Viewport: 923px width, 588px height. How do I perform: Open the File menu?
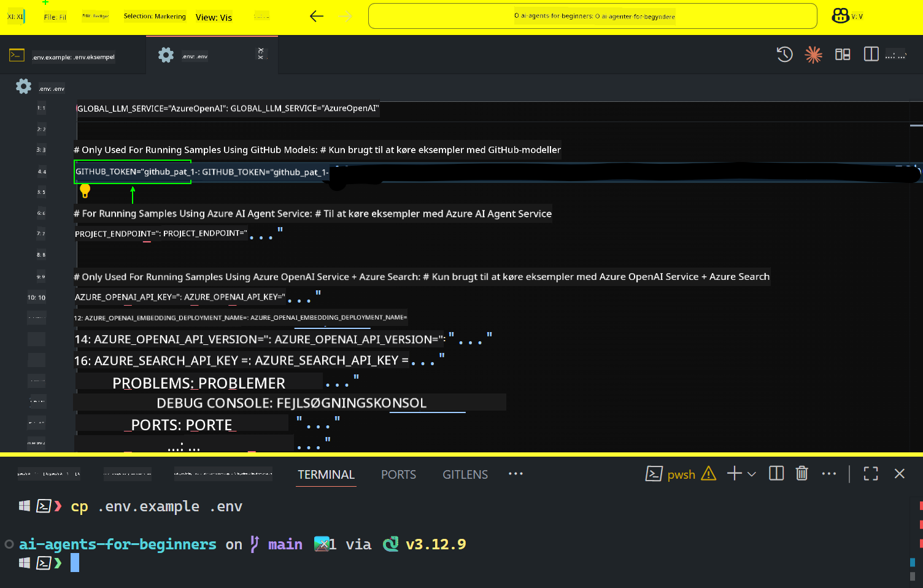[55, 17]
